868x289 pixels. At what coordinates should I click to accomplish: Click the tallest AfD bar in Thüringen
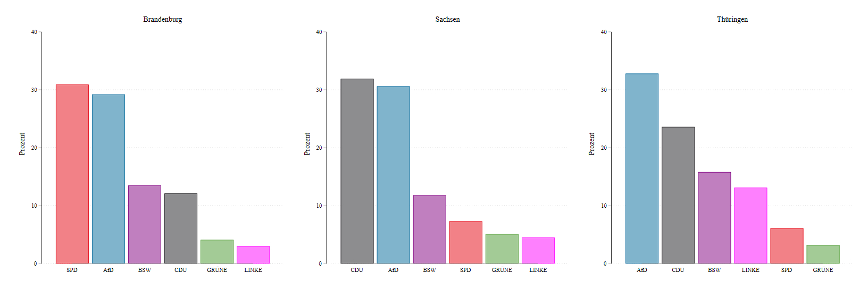coord(642,168)
